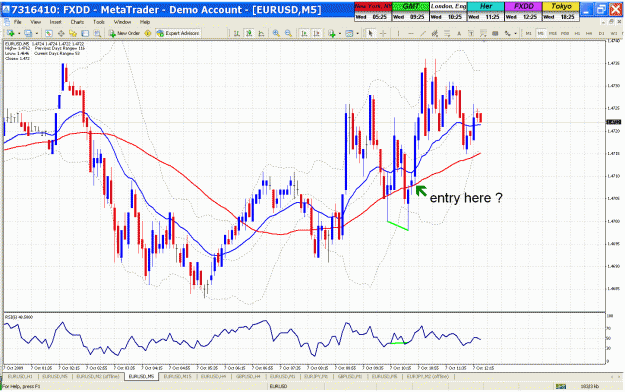Switch to the GBPUSD,H4 chart tab
The image size is (625, 392).
coord(248,376)
